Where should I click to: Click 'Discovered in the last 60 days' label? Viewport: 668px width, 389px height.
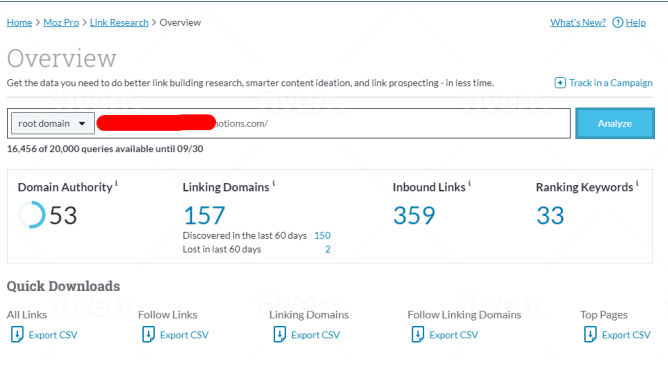tap(245, 236)
